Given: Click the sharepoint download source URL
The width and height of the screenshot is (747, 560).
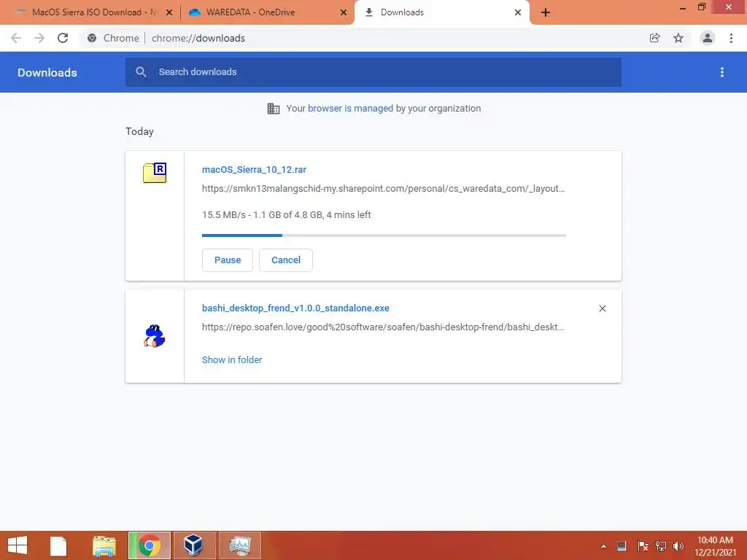Looking at the screenshot, I should pos(384,189).
